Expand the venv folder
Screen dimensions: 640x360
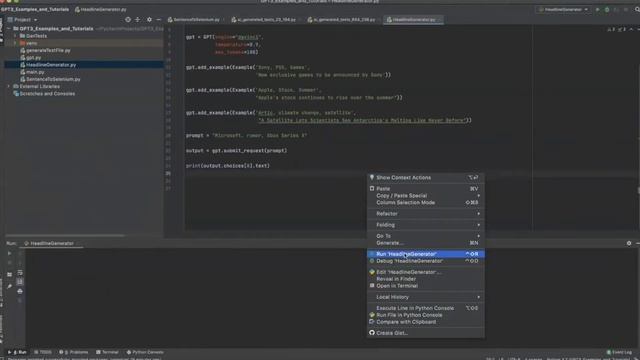[x=15, y=43]
